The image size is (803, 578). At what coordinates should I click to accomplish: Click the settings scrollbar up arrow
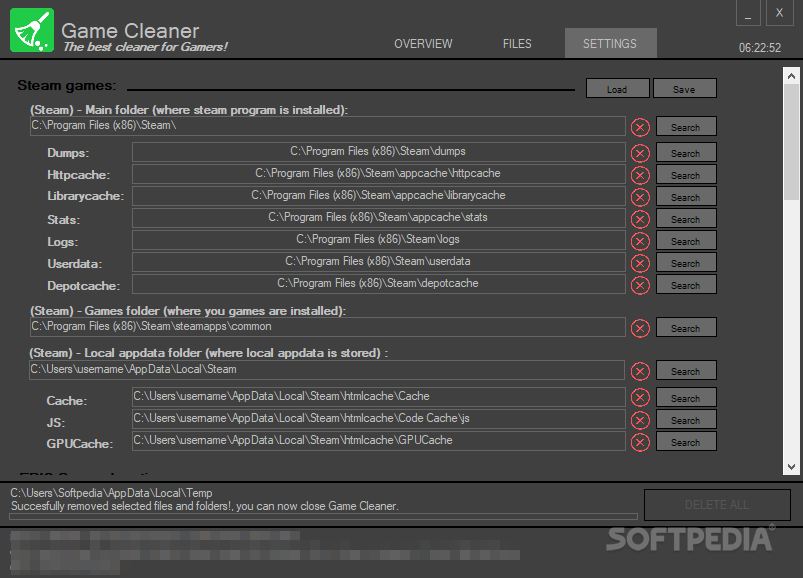pos(791,76)
